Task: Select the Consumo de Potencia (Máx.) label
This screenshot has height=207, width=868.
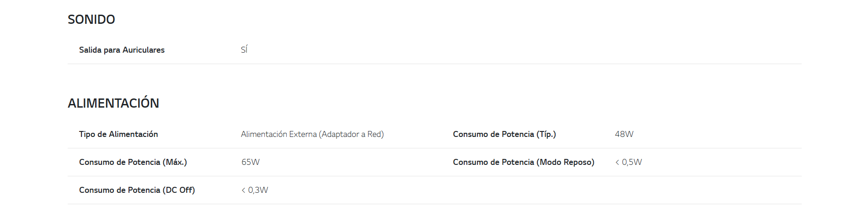Action: click(133, 162)
